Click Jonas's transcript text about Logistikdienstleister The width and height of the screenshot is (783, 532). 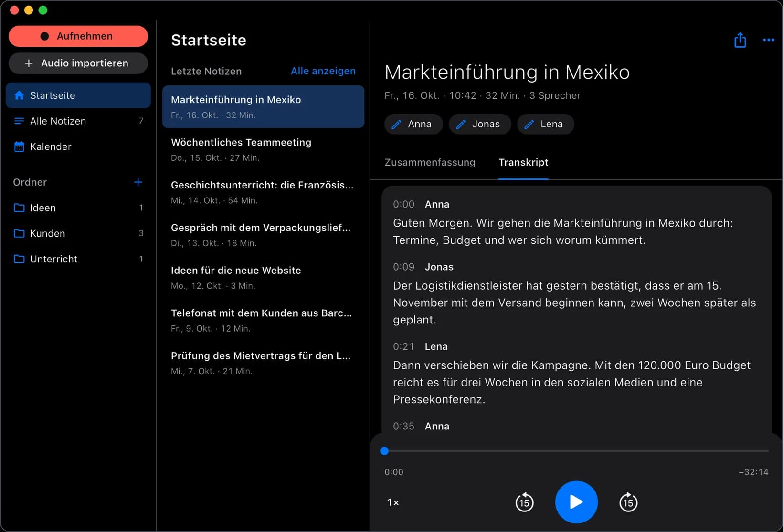point(574,303)
